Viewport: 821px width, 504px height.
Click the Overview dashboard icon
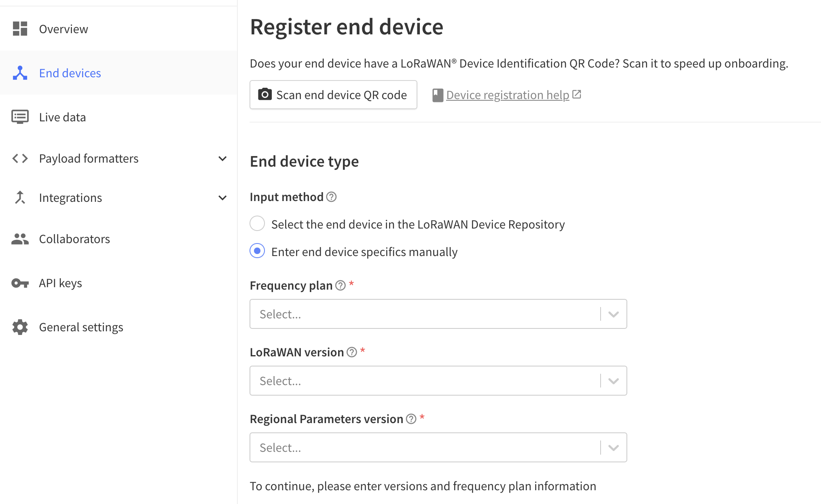(x=20, y=29)
